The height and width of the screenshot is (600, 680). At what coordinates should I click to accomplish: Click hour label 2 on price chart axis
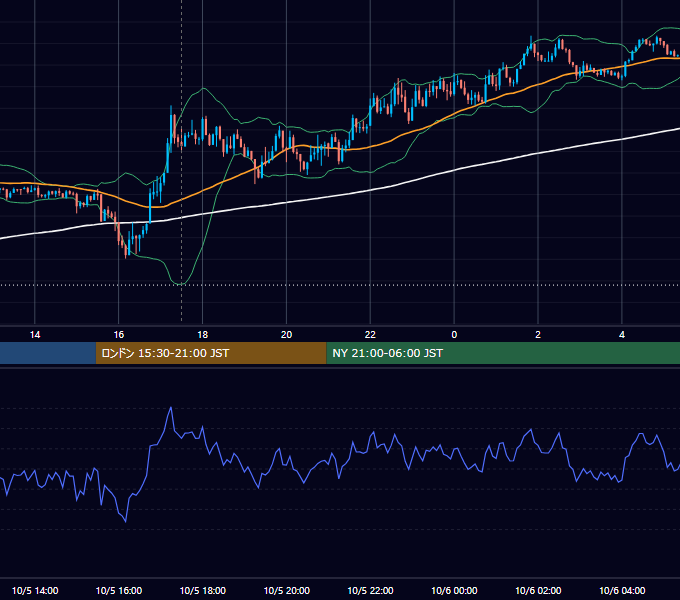(x=538, y=335)
